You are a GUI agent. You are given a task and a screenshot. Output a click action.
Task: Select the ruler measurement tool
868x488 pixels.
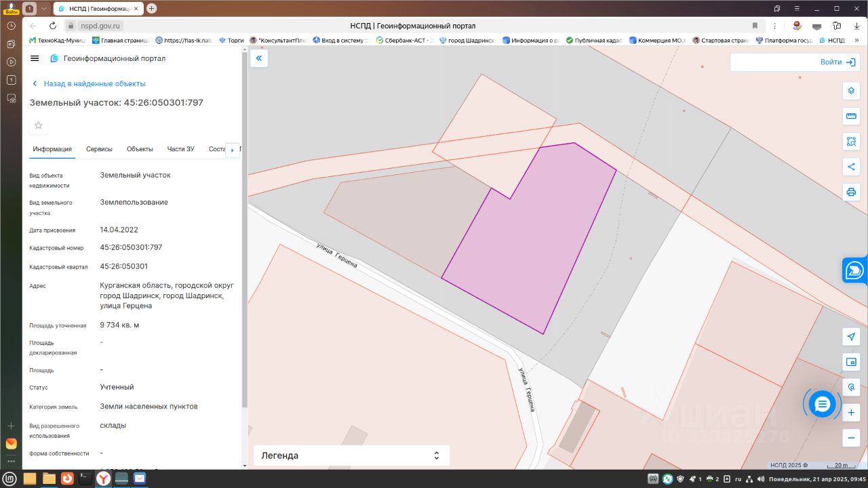tap(851, 116)
